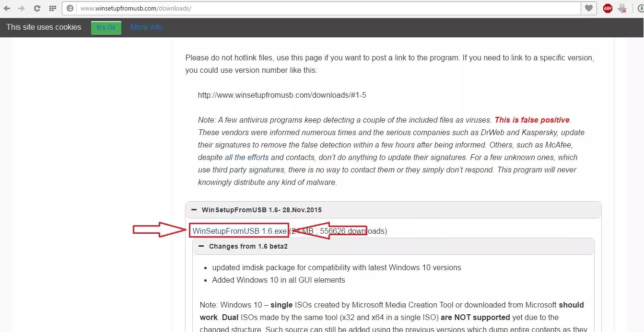Click the browser forward arrow

(x=22, y=8)
